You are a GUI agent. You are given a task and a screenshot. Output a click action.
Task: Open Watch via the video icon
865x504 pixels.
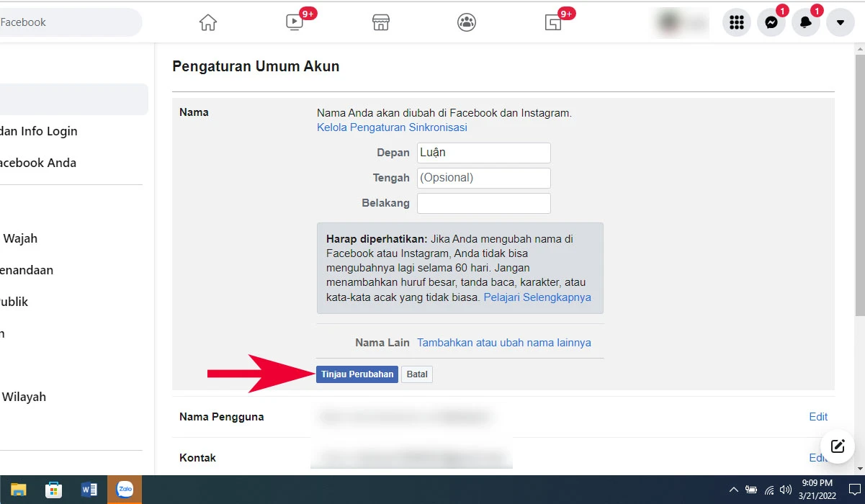click(x=294, y=22)
